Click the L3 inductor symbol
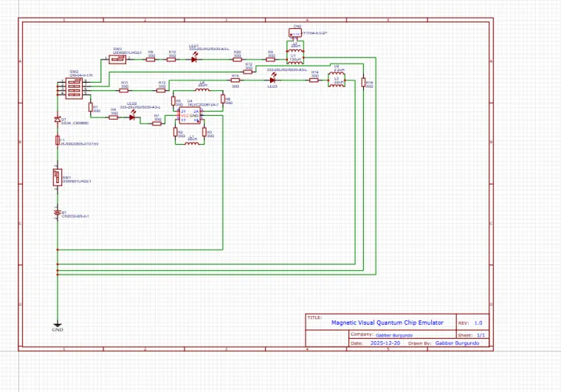Screen dimensions: 561x392 click(x=337, y=83)
